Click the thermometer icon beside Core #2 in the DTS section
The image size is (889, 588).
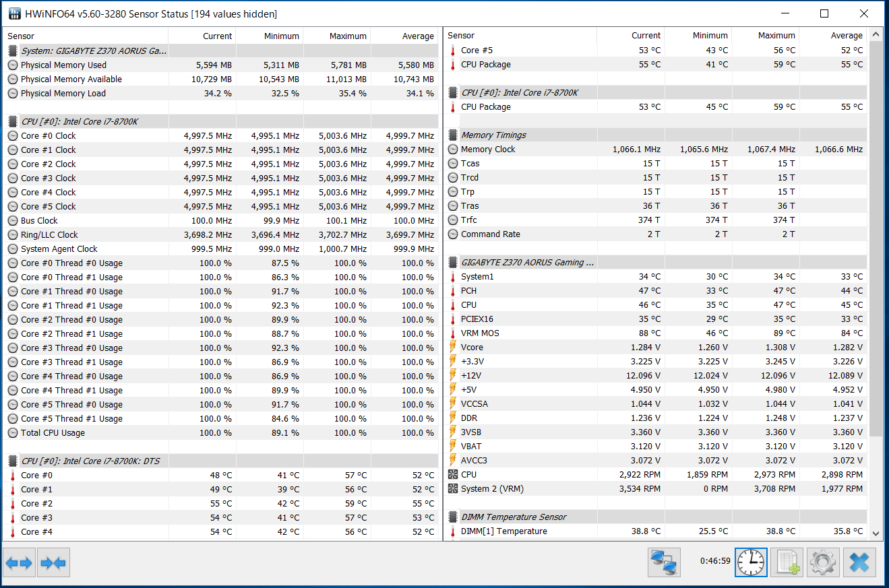click(x=12, y=503)
